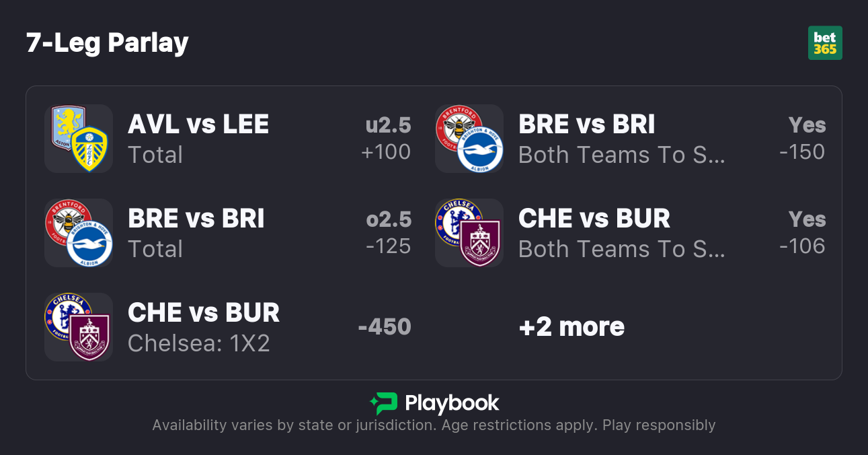Image resolution: width=868 pixels, height=455 pixels.
Task: Click the Aston Villa and Leeds crest icon
Action: coord(79,139)
